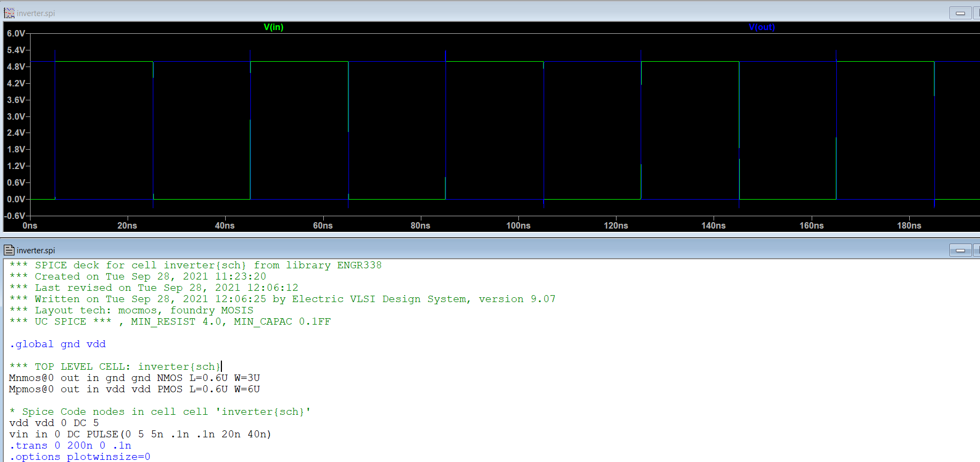The height and width of the screenshot is (462, 980).
Task: Click the 6.0V vertical axis label
Action: click(x=16, y=33)
